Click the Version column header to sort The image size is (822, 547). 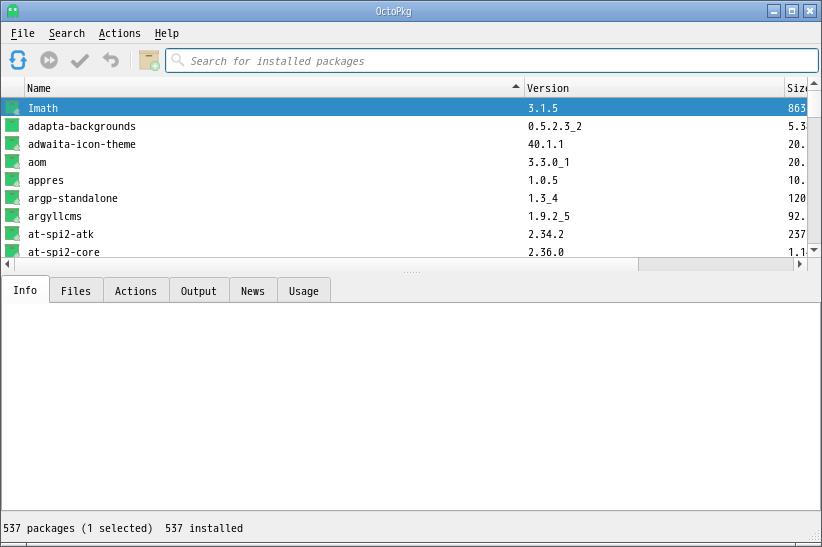654,88
